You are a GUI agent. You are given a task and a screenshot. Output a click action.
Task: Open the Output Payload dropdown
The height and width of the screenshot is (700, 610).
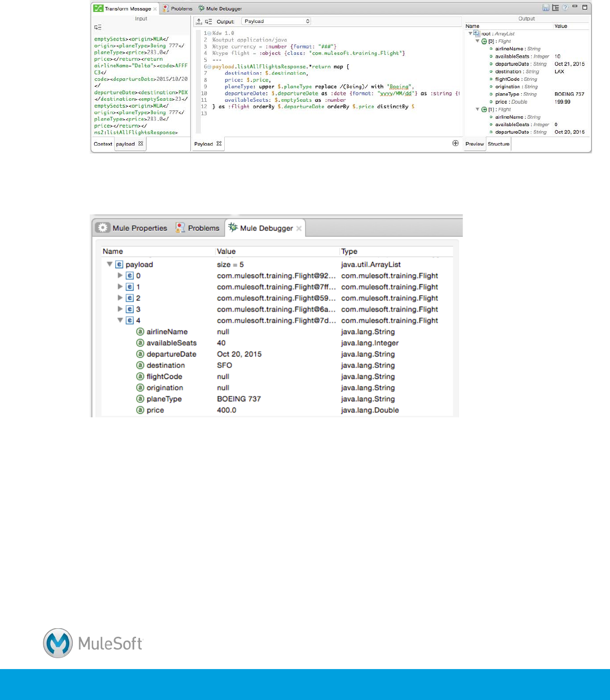pyautogui.click(x=277, y=21)
